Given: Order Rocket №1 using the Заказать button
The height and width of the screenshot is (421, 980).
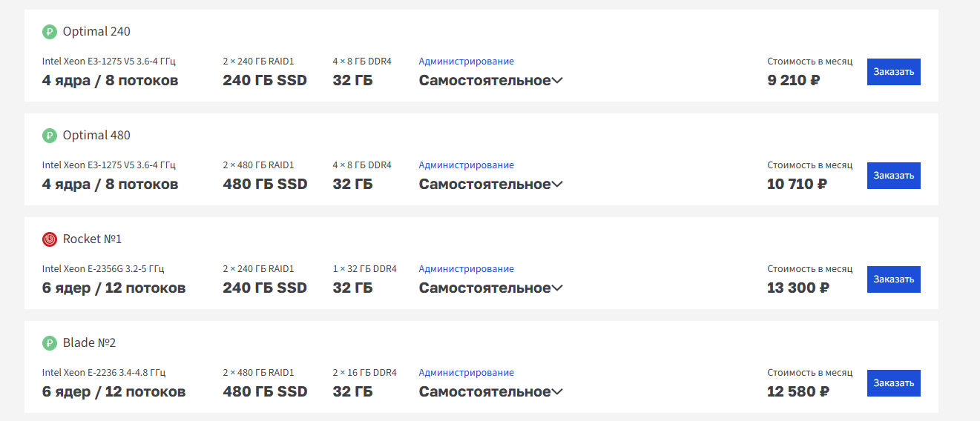Looking at the screenshot, I should 894,279.
